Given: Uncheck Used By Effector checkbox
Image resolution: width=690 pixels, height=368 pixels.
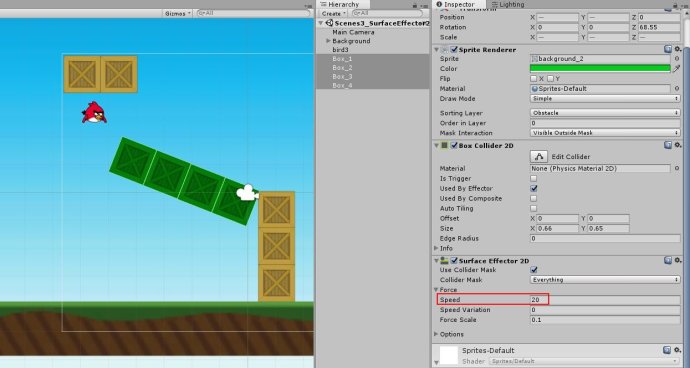Looking at the screenshot, I should pyautogui.click(x=533, y=188).
